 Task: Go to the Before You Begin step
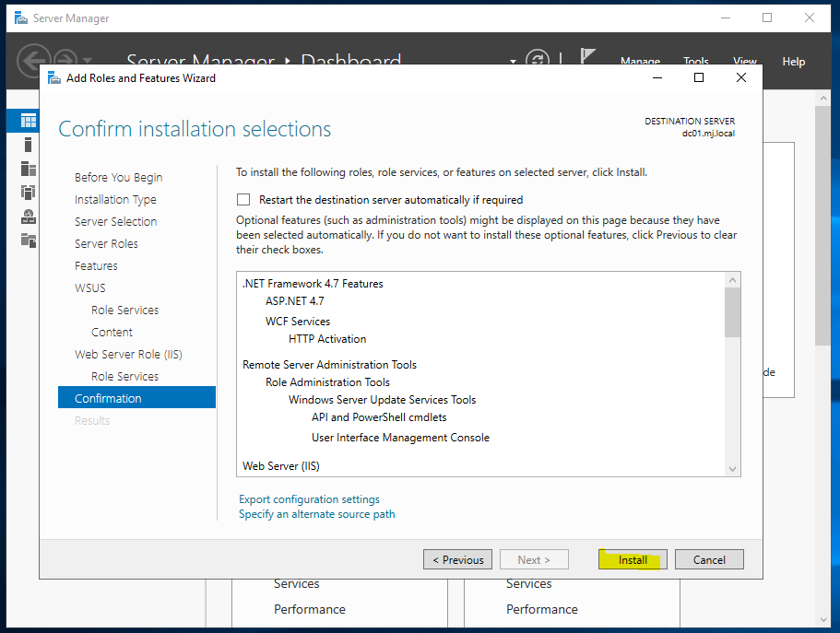click(118, 177)
